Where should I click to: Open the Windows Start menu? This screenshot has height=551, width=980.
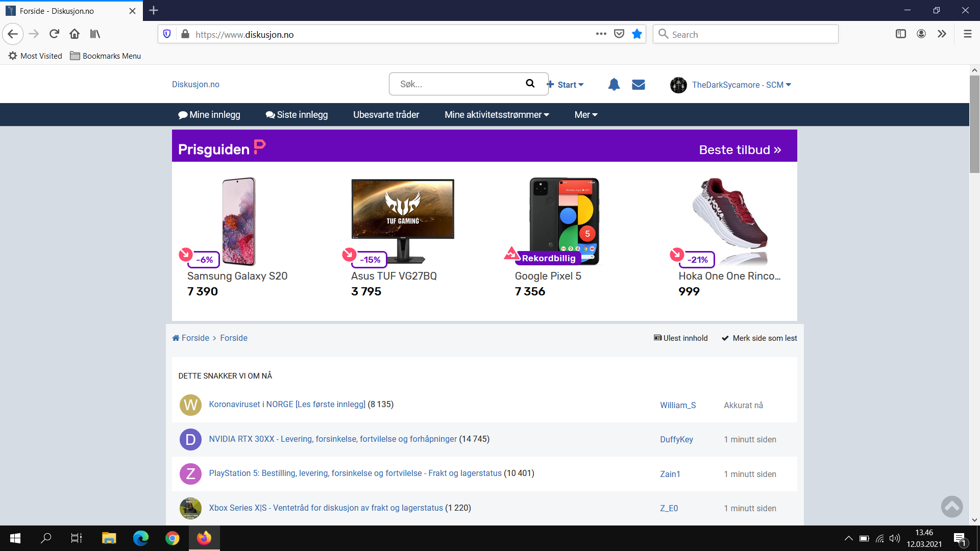click(15, 538)
